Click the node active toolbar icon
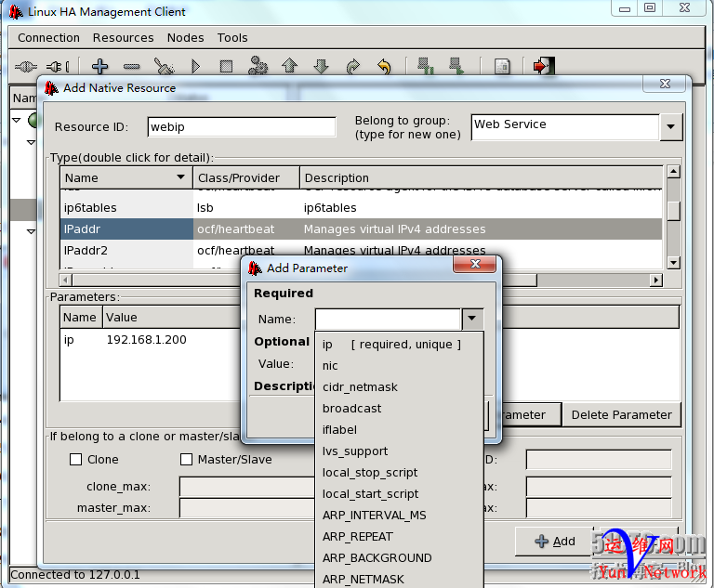This screenshot has height=588, width=714. (456, 66)
